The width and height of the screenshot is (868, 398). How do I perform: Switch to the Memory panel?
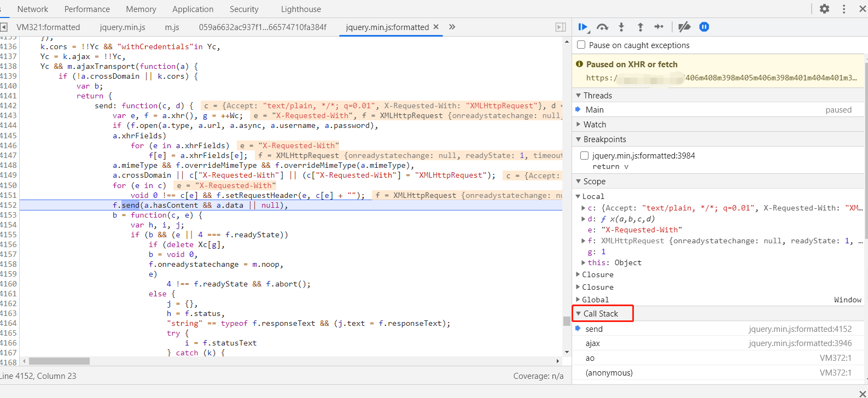[x=141, y=9]
